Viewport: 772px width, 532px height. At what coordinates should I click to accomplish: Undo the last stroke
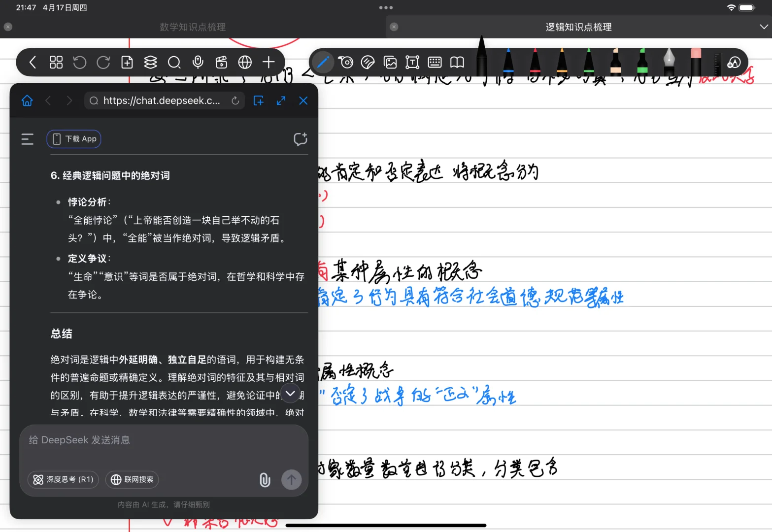(79, 62)
